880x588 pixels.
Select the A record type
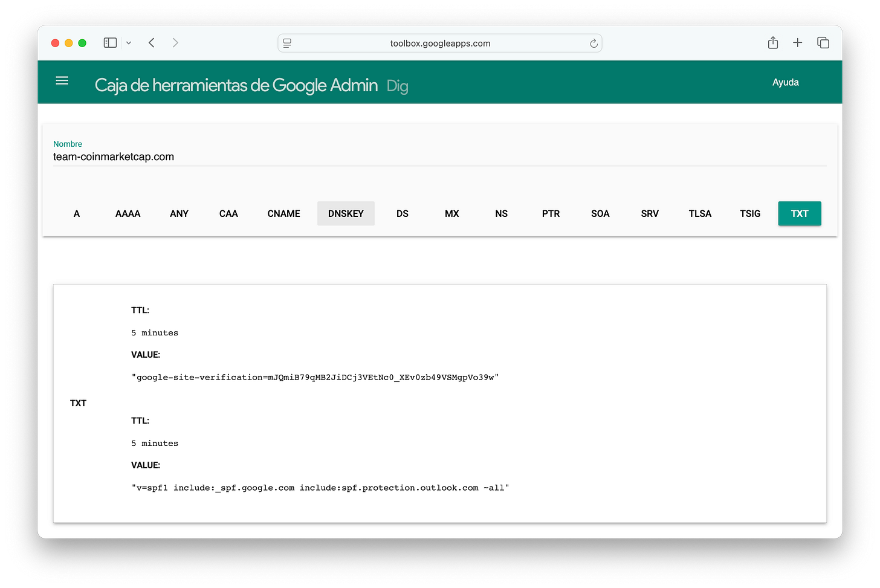[x=77, y=213]
